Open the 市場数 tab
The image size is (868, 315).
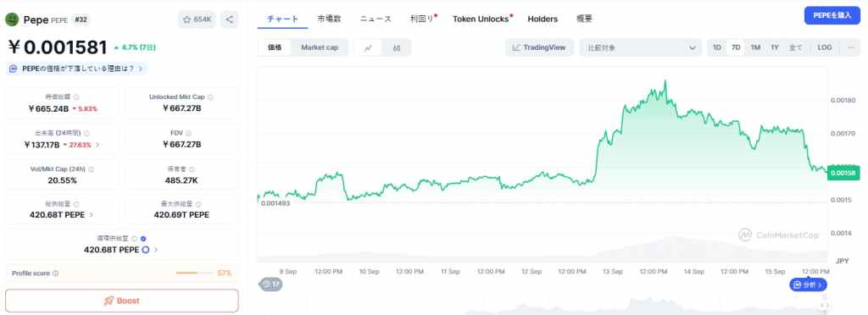click(330, 19)
